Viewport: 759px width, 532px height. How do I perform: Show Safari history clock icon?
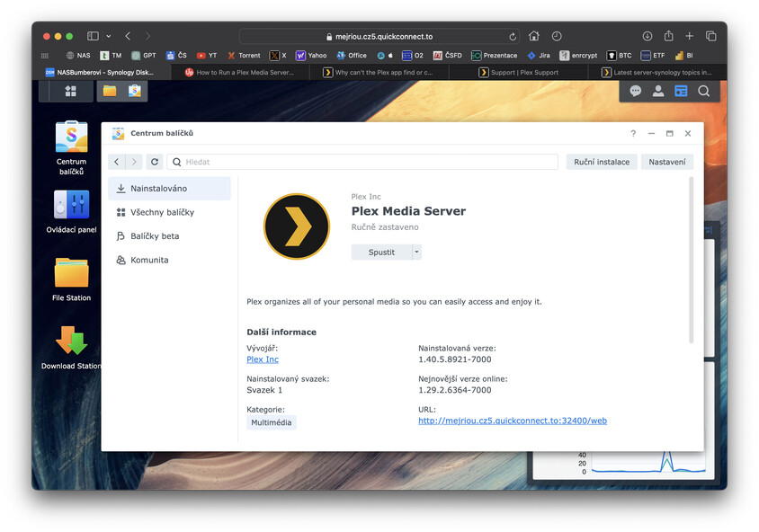(x=557, y=36)
